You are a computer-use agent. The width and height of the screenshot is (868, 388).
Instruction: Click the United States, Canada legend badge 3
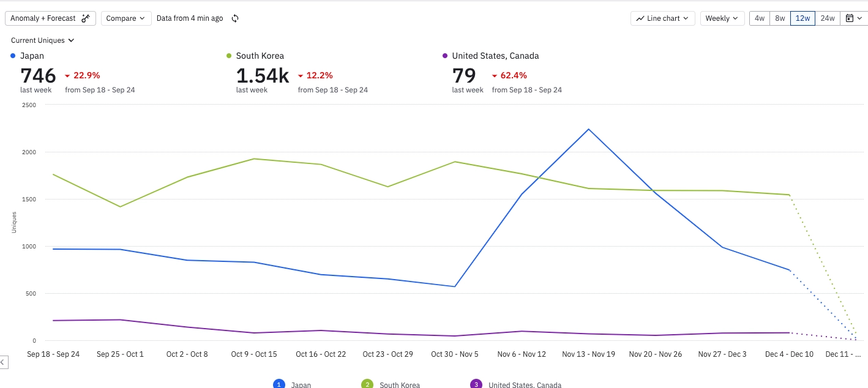tap(476, 384)
